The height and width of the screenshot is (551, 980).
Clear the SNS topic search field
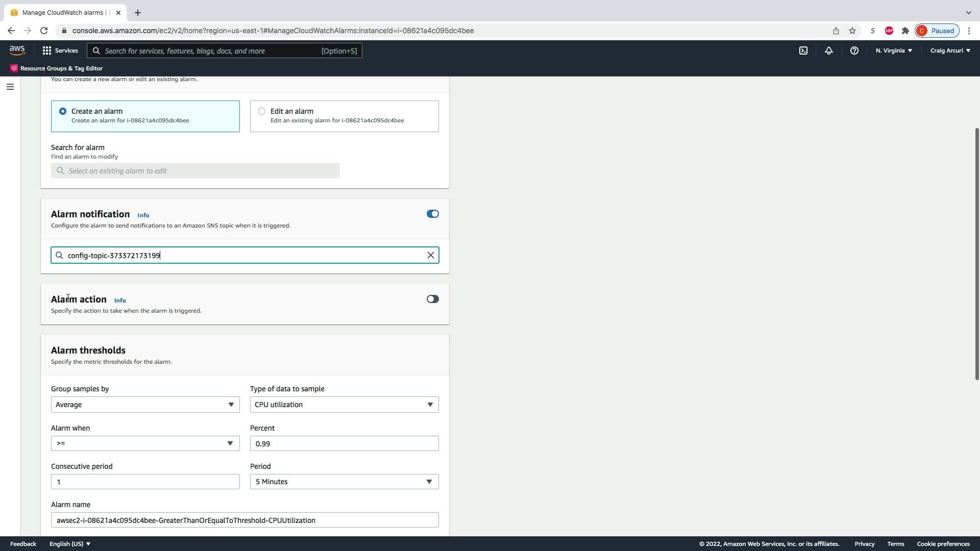click(430, 255)
